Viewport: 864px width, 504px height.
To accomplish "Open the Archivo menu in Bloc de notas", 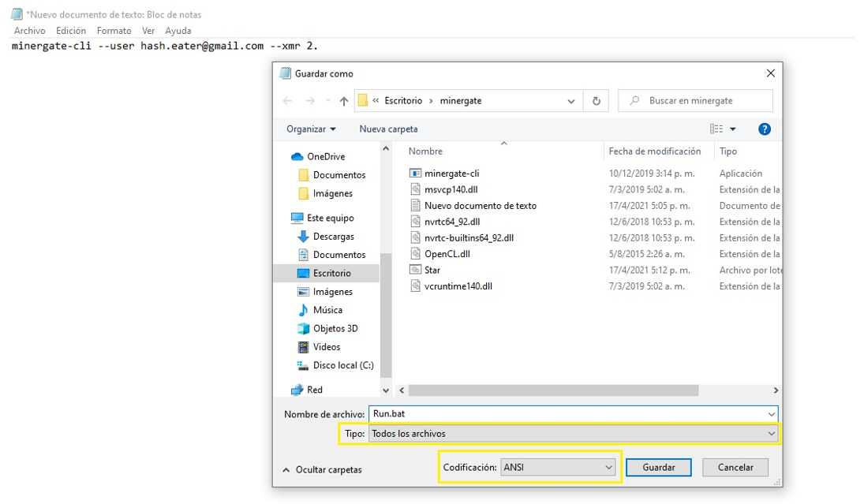I will 30,31.
